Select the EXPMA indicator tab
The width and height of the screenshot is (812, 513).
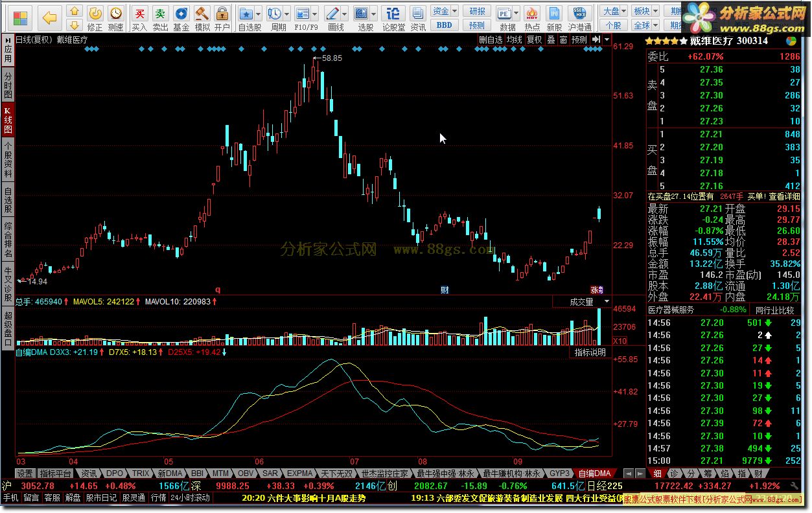pyautogui.click(x=299, y=473)
